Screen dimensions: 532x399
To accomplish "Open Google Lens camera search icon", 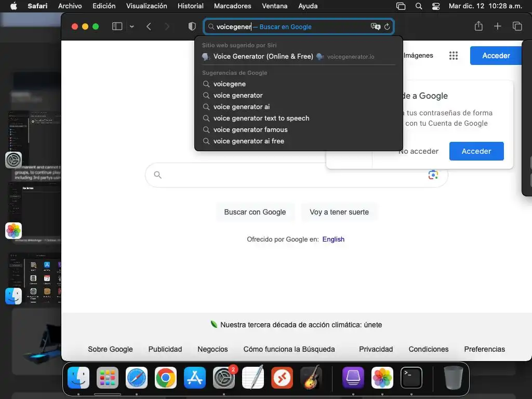I will 433,175.
